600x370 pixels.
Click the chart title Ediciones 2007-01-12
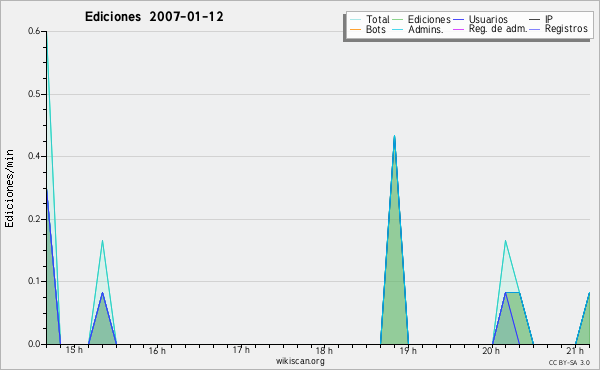154,17
